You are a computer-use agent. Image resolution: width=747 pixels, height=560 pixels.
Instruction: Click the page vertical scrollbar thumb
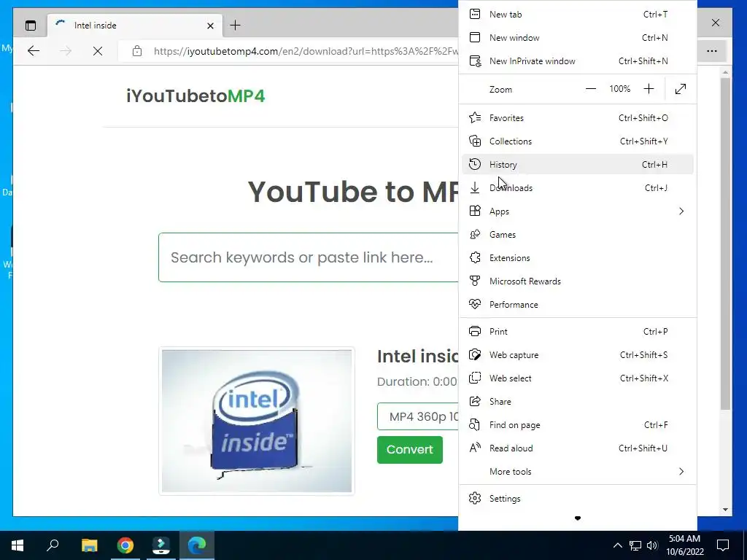[725, 243]
